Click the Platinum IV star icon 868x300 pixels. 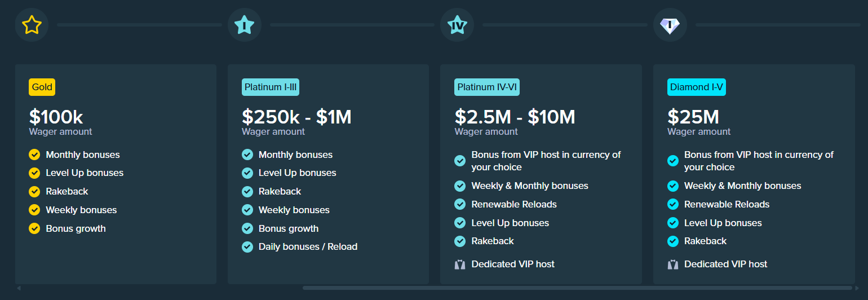point(457,25)
